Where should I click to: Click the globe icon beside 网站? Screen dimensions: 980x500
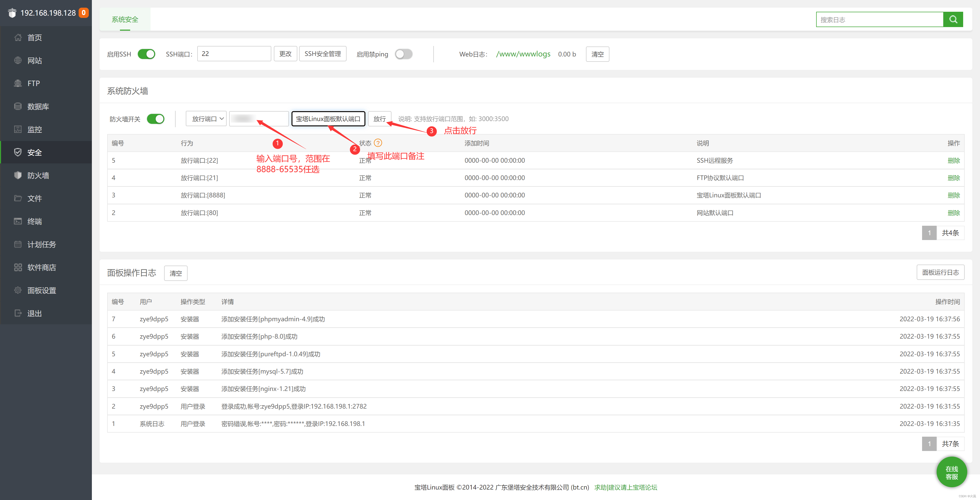coord(18,60)
